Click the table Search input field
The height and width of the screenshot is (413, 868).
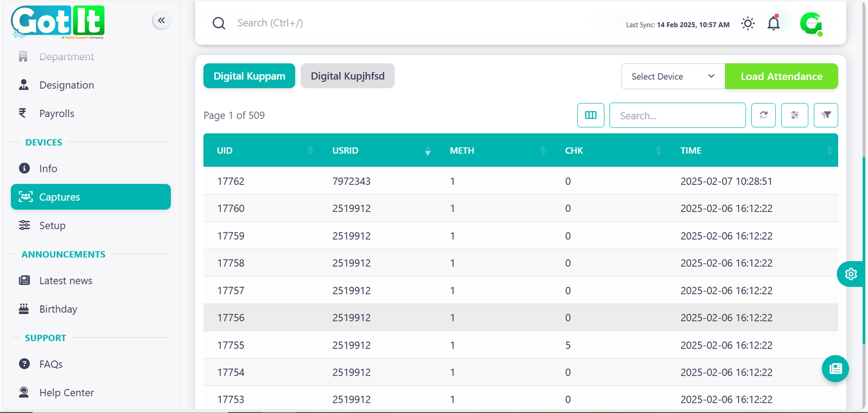[677, 115]
